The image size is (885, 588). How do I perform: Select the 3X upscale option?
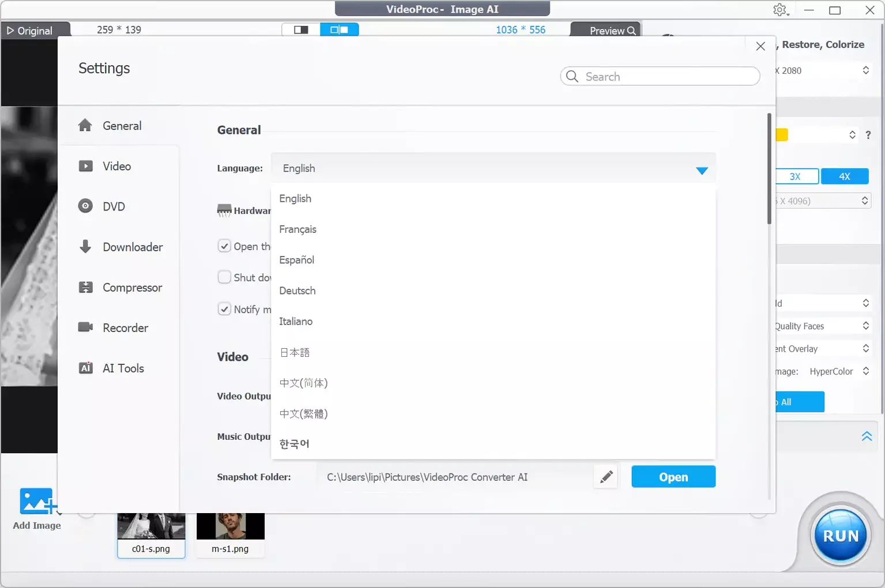(795, 176)
